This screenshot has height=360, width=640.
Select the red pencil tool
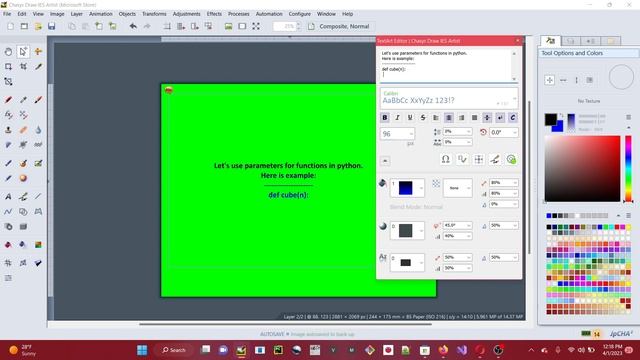click(x=8, y=100)
